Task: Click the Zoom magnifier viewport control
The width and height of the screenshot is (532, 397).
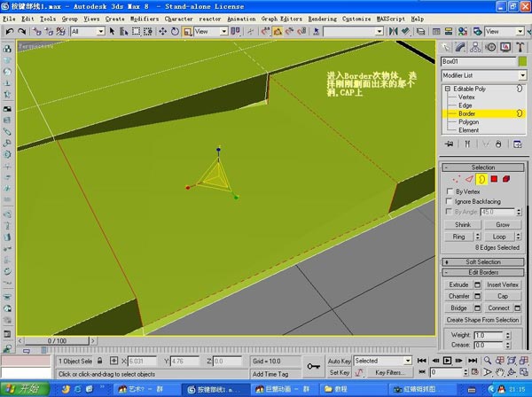Action: tap(488, 361)
